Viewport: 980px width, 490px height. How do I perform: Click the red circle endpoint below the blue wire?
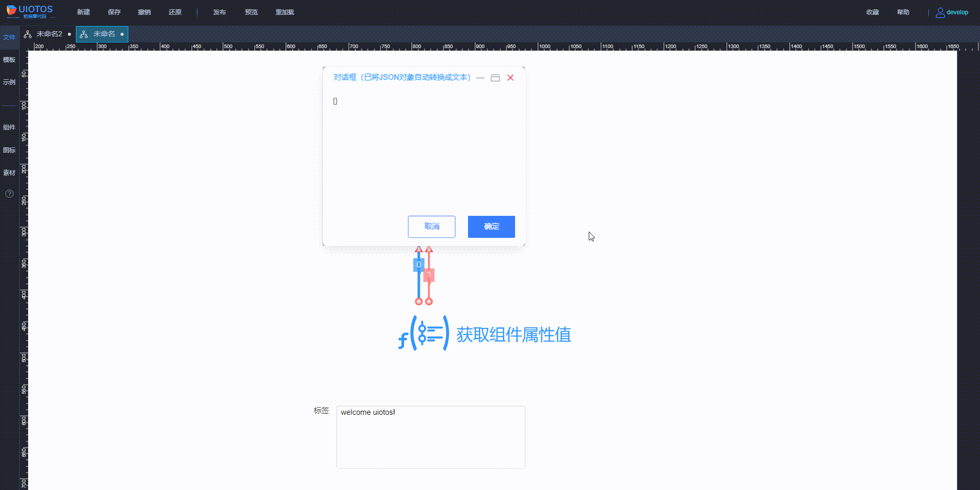click(418, 302)
